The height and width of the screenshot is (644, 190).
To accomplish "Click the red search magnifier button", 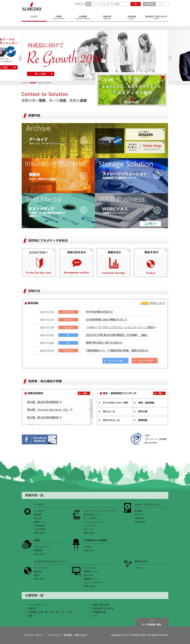I will tap(135, 4).
